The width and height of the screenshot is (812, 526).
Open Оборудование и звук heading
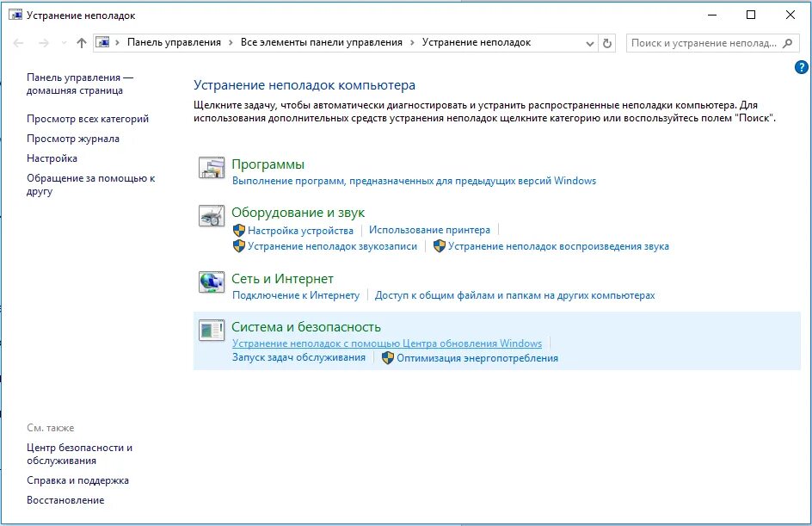[x=298, y=213]
